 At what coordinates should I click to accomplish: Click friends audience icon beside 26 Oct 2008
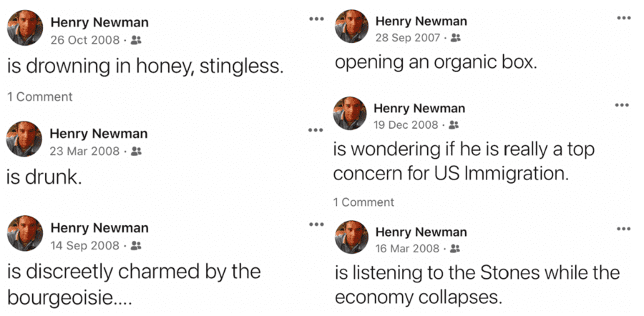[x=135, y=40]
